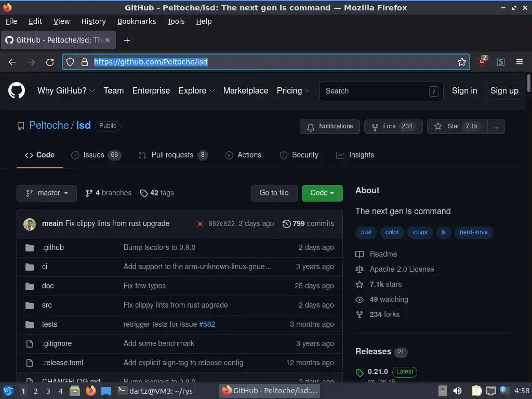Screen dimensions: 532x399
Task: Fork the repository
Action: (393, 127)
